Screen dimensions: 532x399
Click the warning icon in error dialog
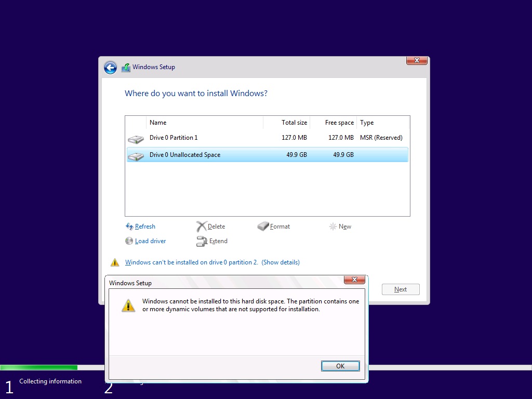point(128,305)
